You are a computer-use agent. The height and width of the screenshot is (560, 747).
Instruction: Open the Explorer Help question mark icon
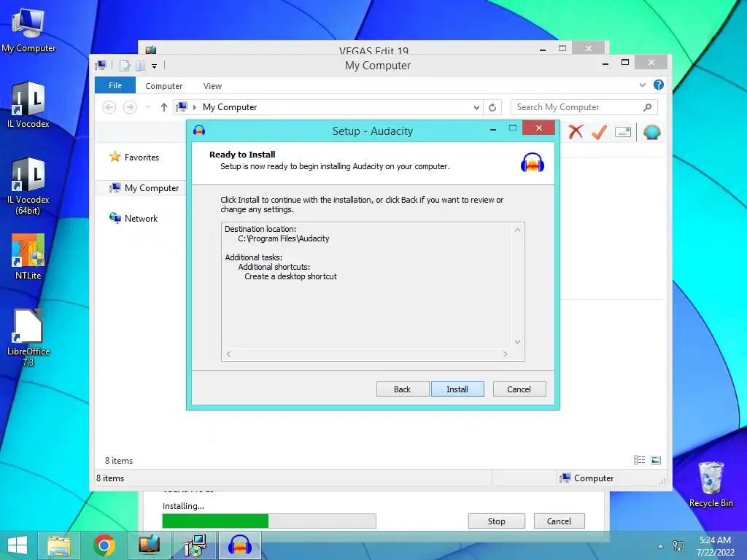(x=659, y=85)
